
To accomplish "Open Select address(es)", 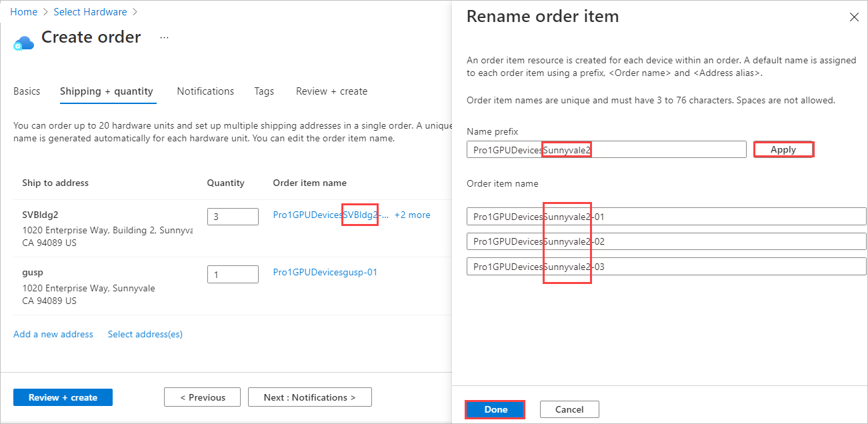I will coord(145,333).
